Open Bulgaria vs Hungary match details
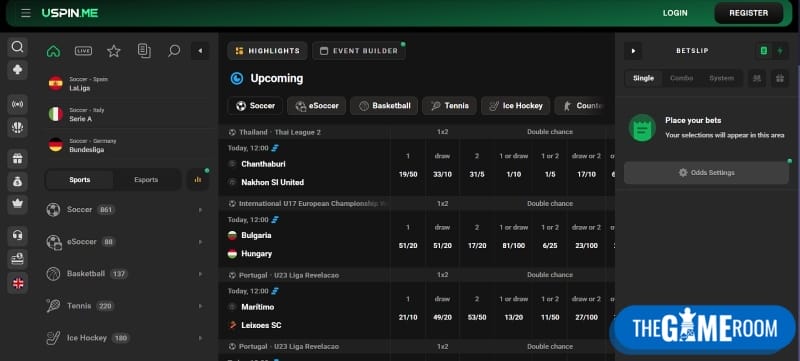This screenshot has width=800, height=361. 305,238
